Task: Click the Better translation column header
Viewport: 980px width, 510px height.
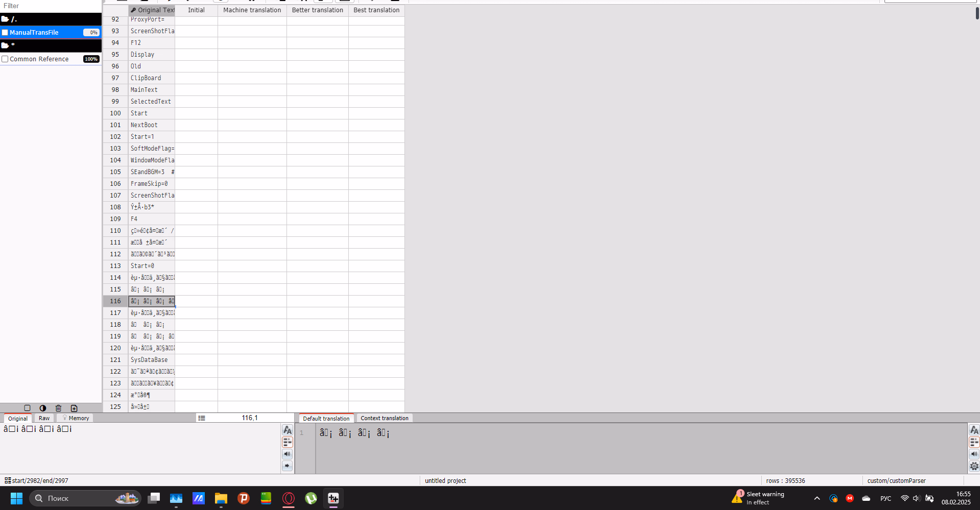Action: click(318, 10)
